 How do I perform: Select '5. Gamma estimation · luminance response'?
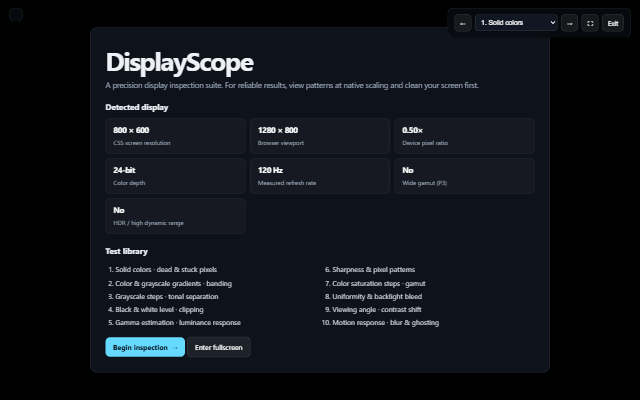point(174,323)
